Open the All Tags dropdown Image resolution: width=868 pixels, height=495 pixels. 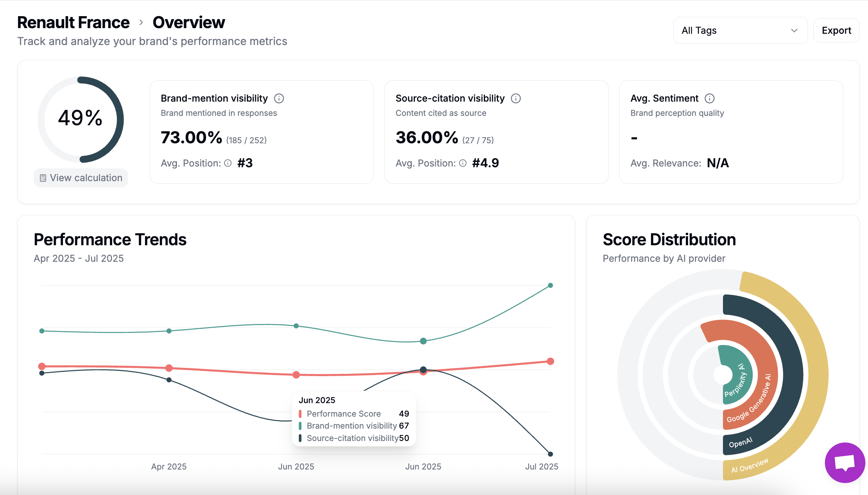click(x=740, y=30)
